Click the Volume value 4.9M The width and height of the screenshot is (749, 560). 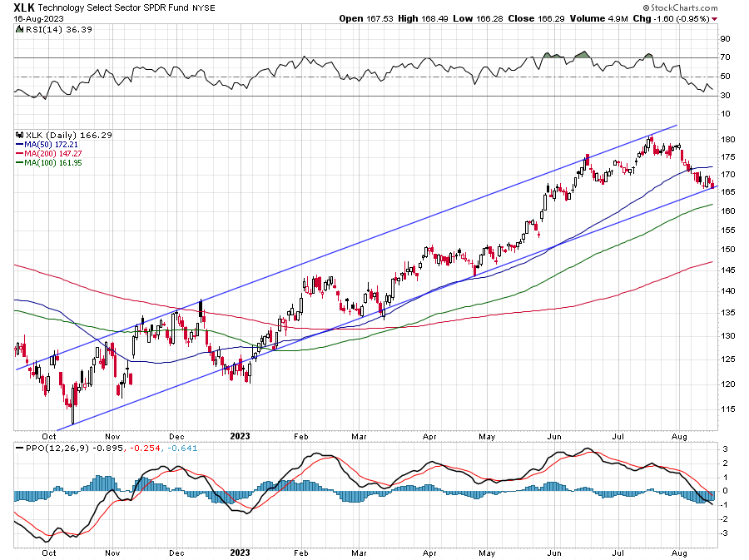coord(618,18)
